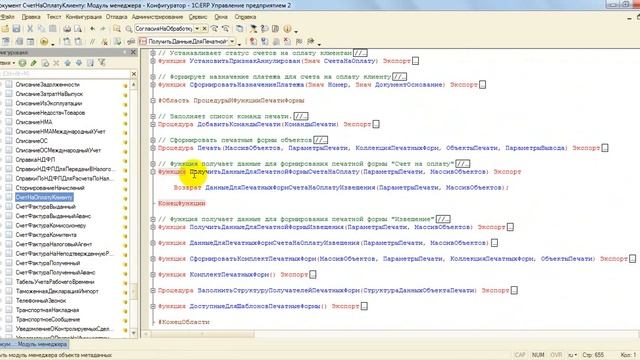This screenshot has width=640, height=360.
Task: Open the debug start dropdown arrow
Action: (x=53, y=44)
